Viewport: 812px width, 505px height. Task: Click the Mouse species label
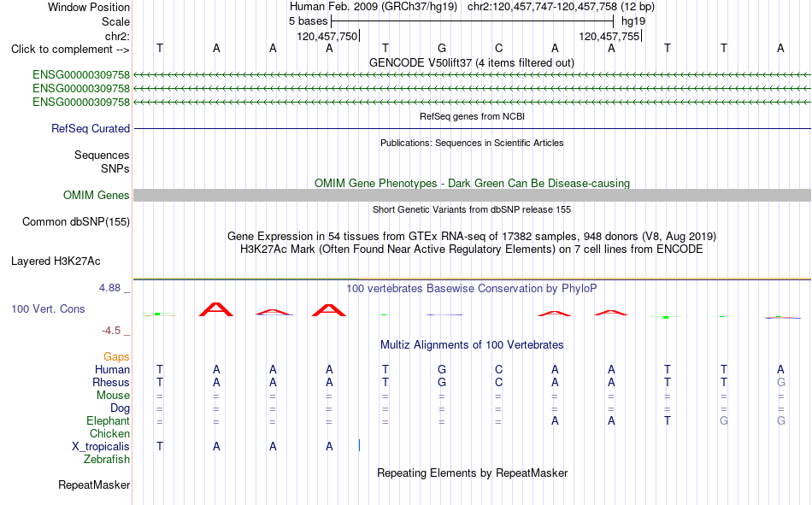point(113,395)
